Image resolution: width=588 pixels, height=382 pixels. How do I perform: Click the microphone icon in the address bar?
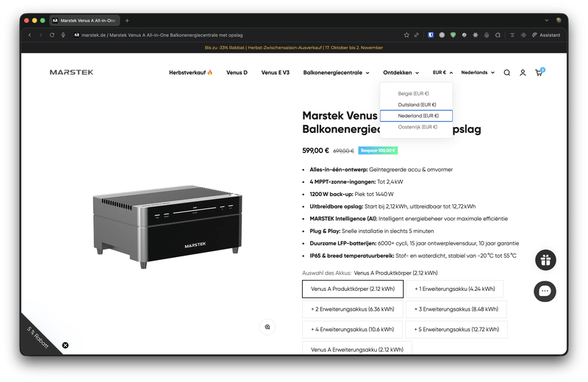pyautogui.click(x=63, y=35)
